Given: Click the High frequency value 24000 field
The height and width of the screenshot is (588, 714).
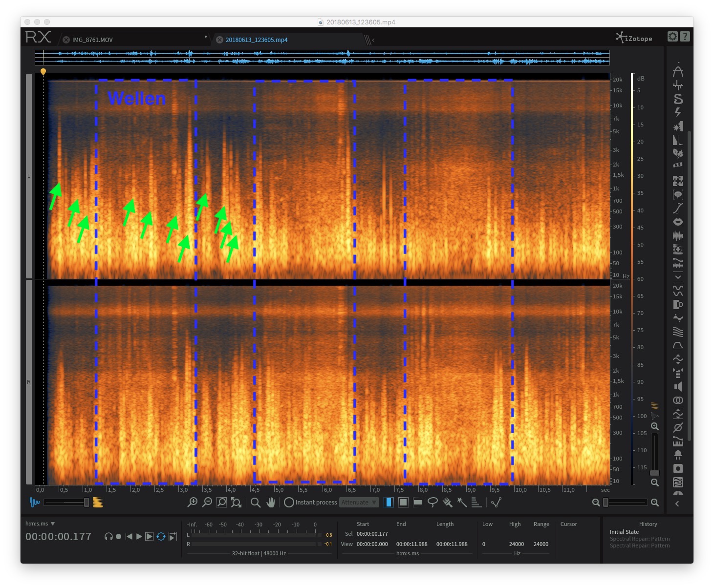Looking at the screenshot, I should pos(517,544).
